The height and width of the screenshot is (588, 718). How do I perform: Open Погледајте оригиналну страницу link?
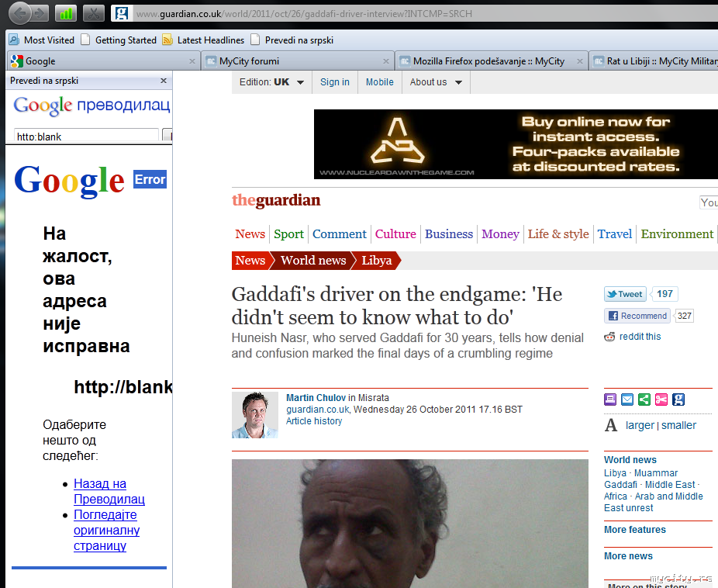point(106,531)
